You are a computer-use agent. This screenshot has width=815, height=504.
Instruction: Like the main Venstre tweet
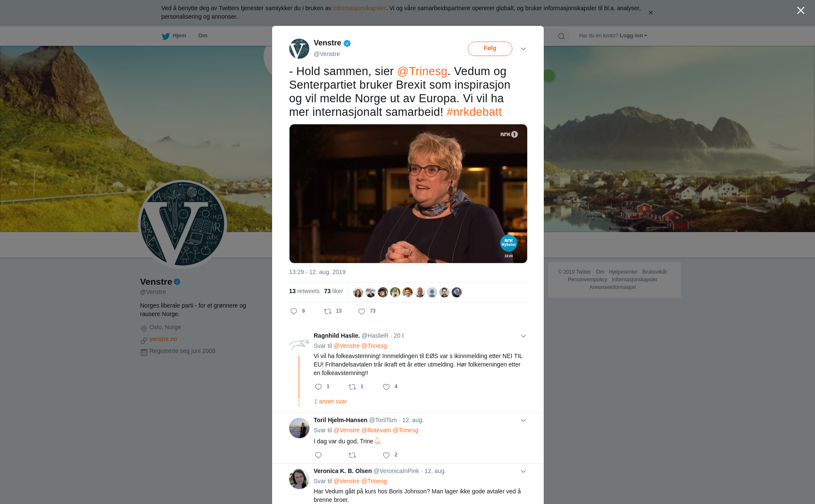pos(362,311)
